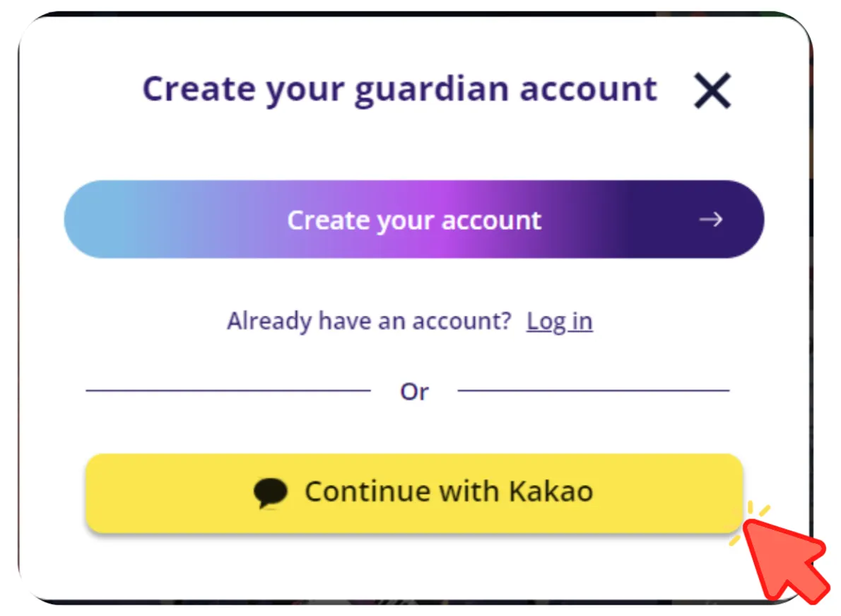Click the right arrow icon in the gradient button
Image resolution: width=841 pixels, height=616 pixels.
[x=711, y=219]
